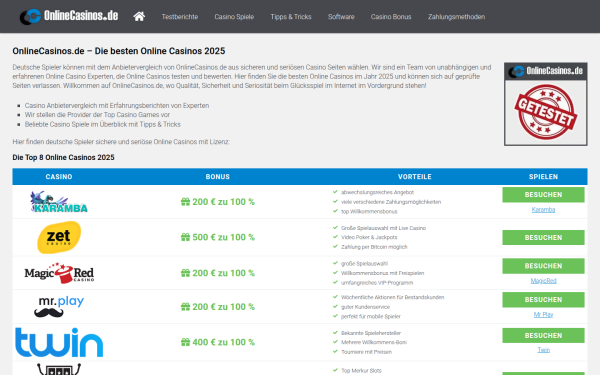Click the gift icon beside 400 € bonus
The width and height of the screenshot is (600, 375).
pyautogui.click(x=185, y=342)
